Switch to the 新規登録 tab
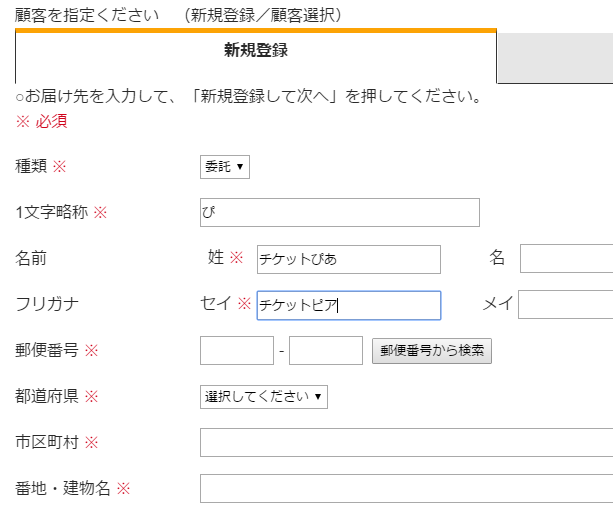Screen dimensions: 613x514 pos(256,51)
